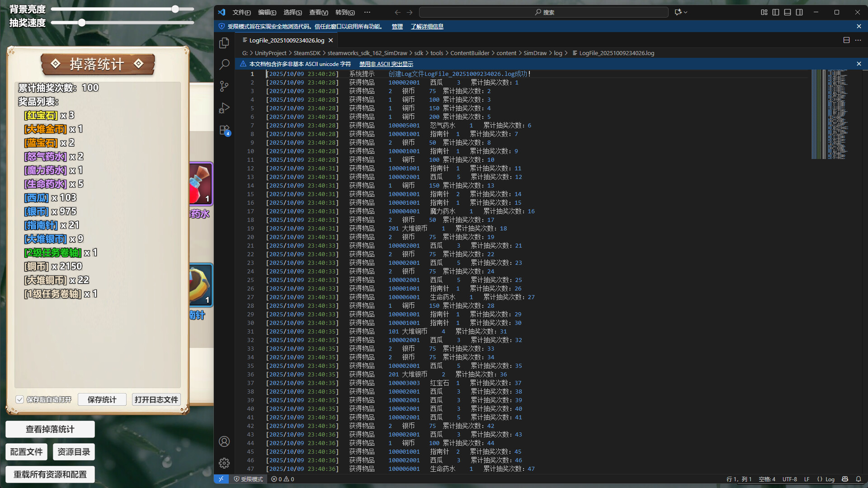Expand the SimDraw breadcrumb item
This screenshot has height=488, width=868.
click(535, 53)
